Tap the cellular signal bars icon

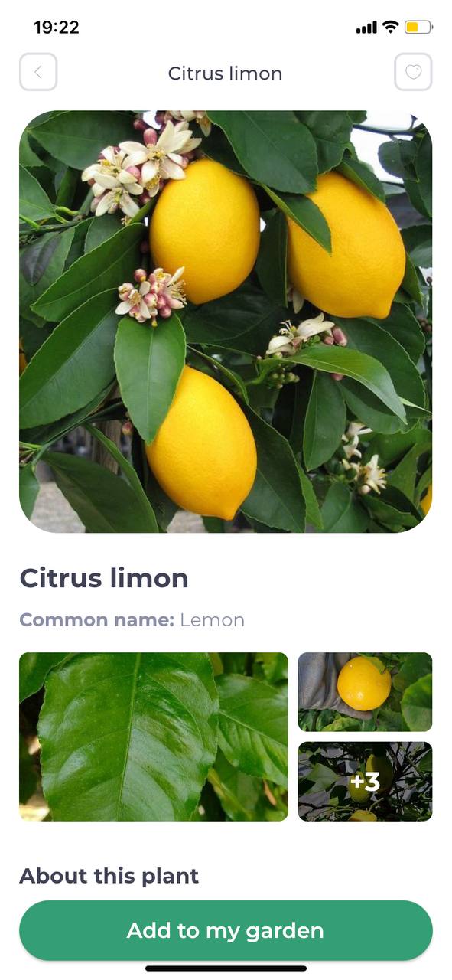[x=366, y=28]
